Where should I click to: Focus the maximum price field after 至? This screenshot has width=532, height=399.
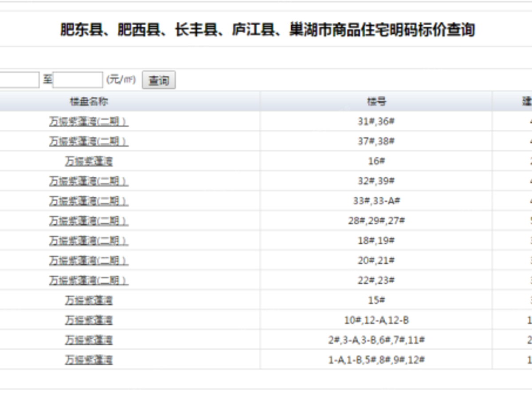point(78,80)
